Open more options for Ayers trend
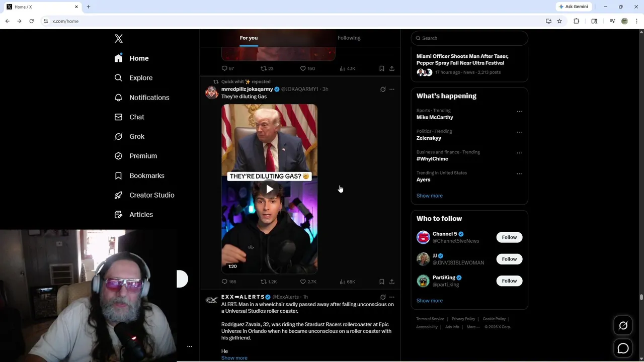The image size is (644, 362). [519, 174]
